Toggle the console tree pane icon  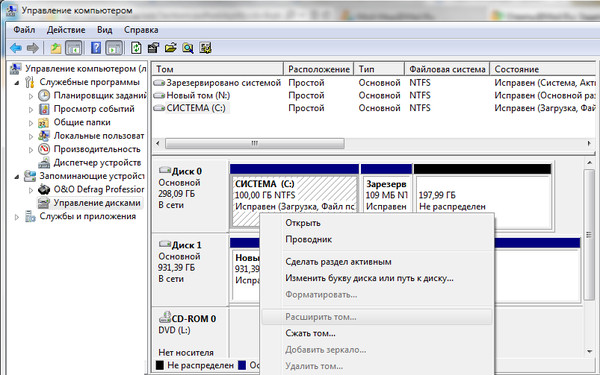(74, 48)
